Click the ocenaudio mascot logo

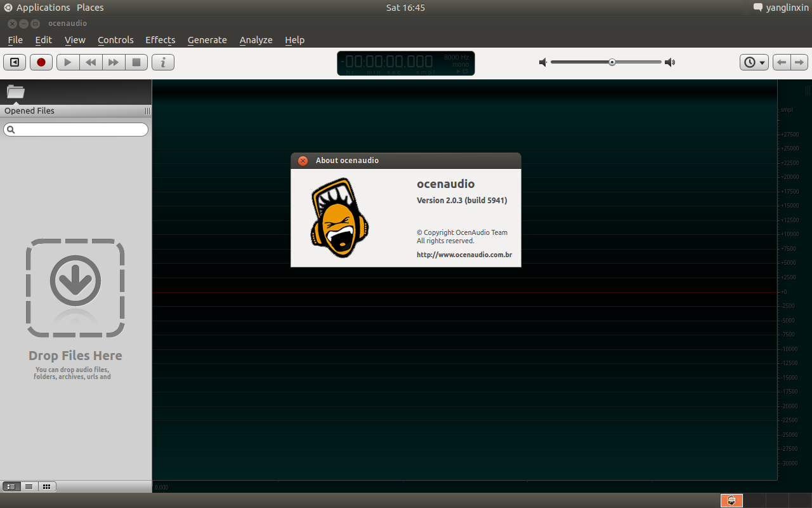(339, 217)
